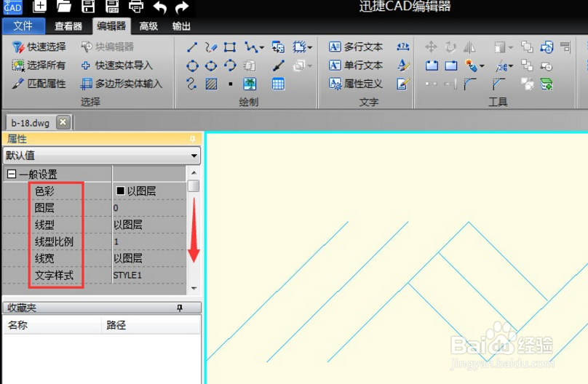This screenshot has height=384, width=588.
Task: Select the Circle drawing tool
Action: tap(192, 66)
